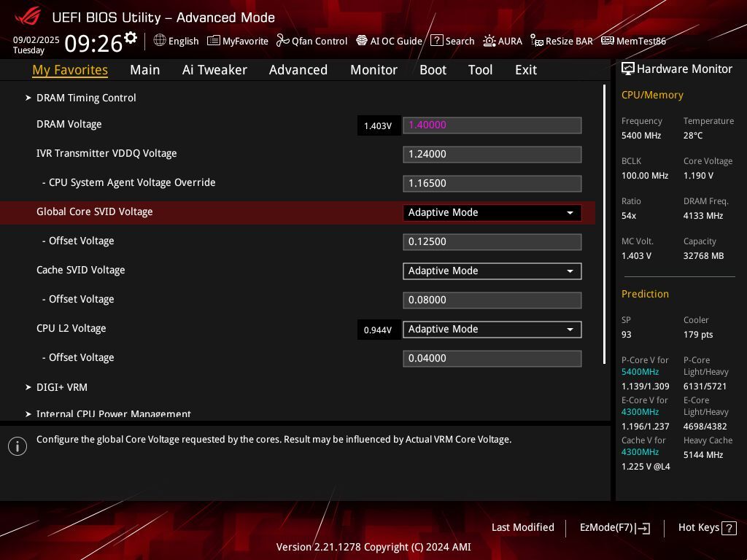Screen dimensions: 747x560
Task: Select Global Core SVID Voltage row label
Action: (x=94, y=212)
